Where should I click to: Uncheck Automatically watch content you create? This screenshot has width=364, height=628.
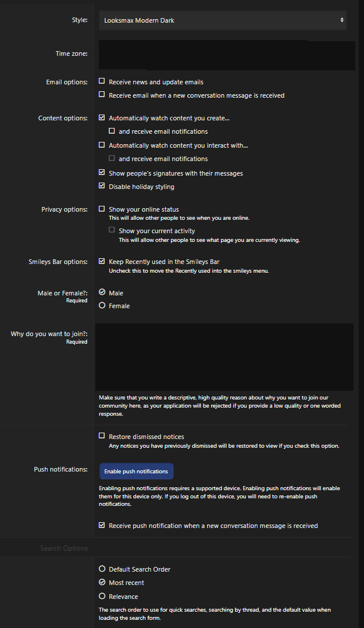click(x=102, y=118)
